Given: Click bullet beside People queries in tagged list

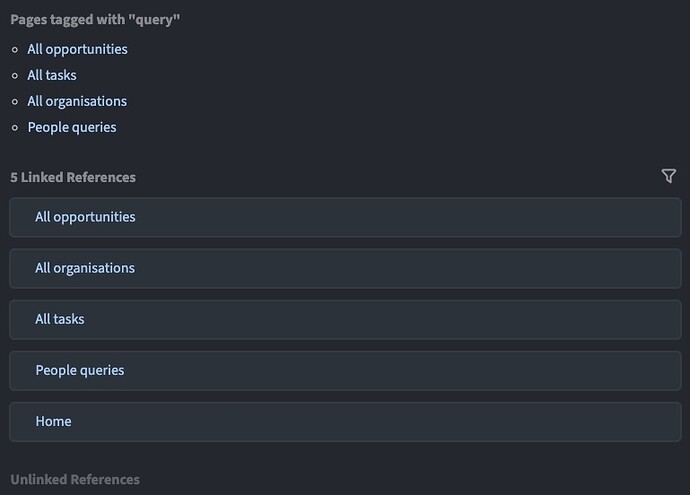Looking at the screenshot, I should (x=15, y=128).
